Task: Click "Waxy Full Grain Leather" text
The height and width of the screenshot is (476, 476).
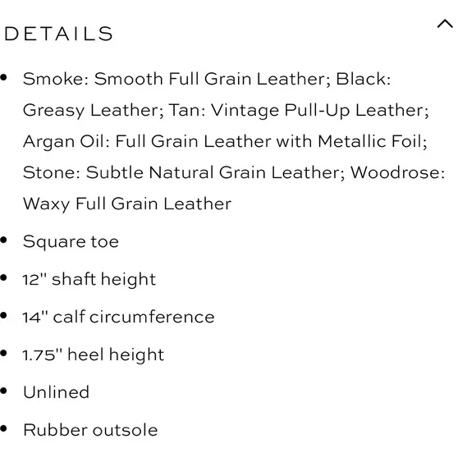Action: coord(127,204)
